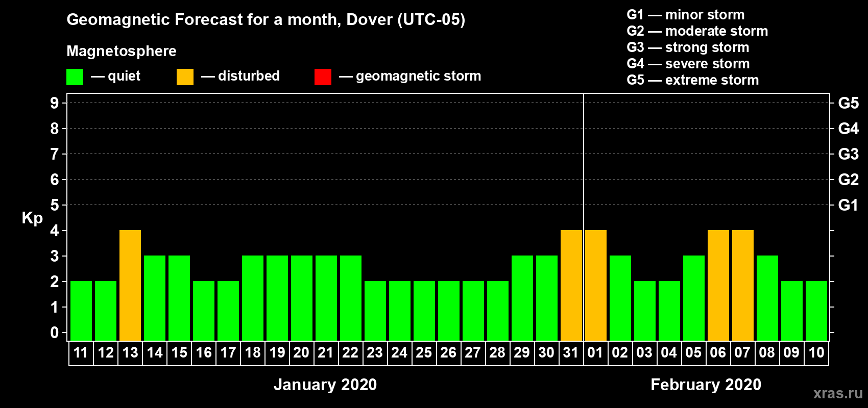Screen dimensions: 868x408
Task: Click date label 19 on the axis
Action: pos(277,353)
